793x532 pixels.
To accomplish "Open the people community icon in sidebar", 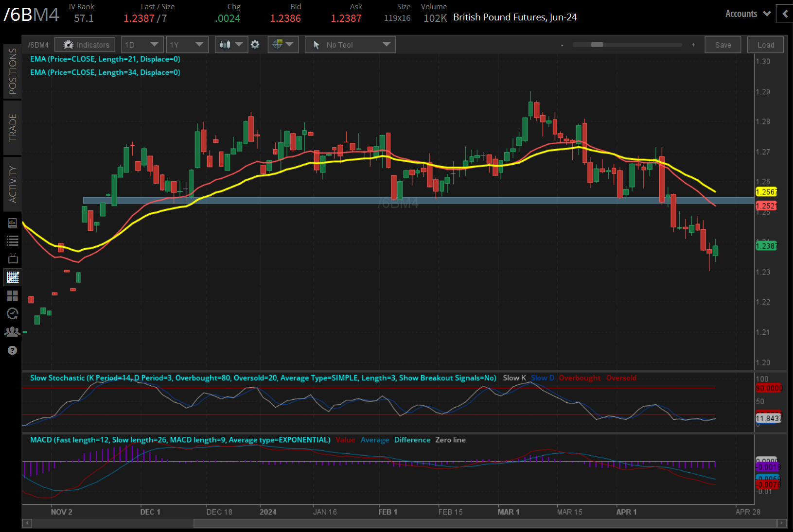I will (13, 332).
